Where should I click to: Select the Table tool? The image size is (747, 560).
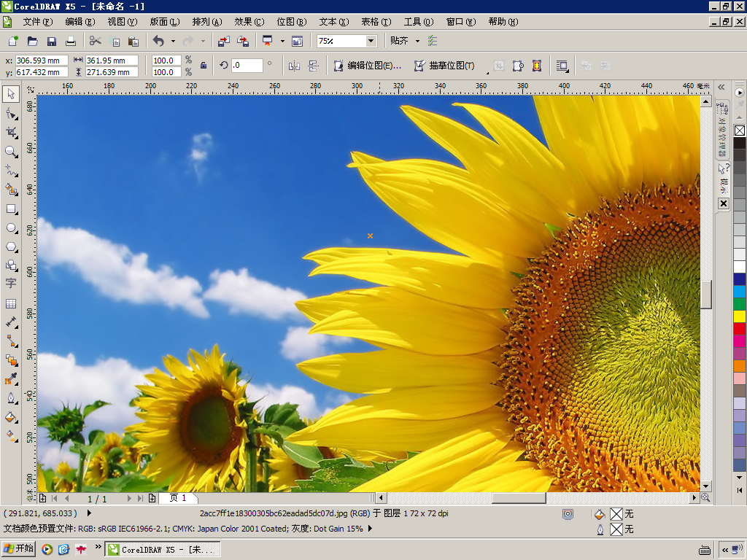click(x=11, y=303)
